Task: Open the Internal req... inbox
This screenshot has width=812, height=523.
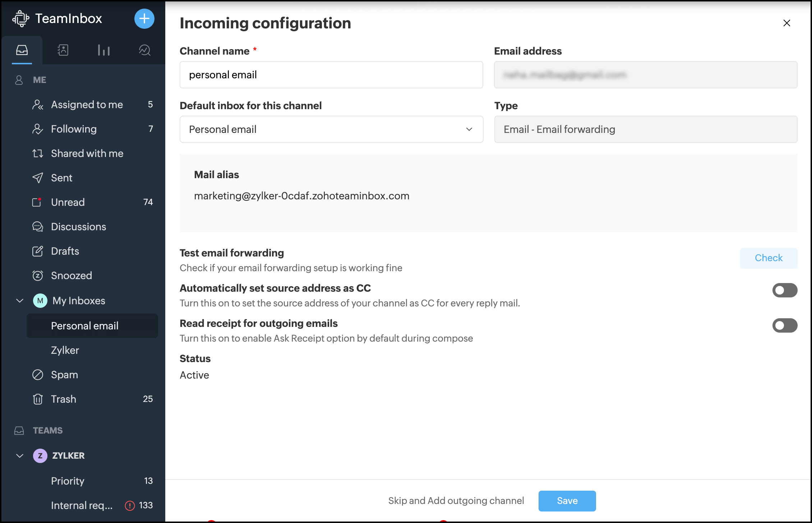Action: click(x=92, y=505)
